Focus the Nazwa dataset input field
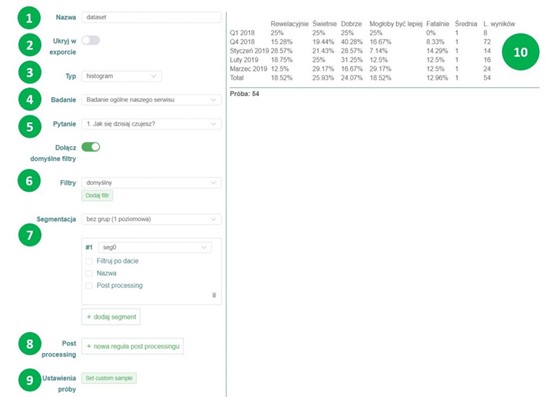 [151, 17]
